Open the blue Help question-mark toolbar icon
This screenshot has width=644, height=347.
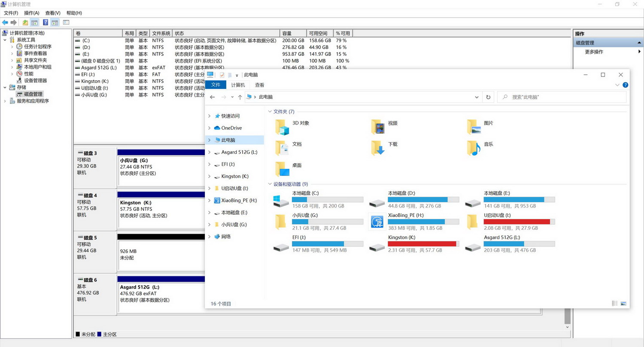[x=46, y=22]
